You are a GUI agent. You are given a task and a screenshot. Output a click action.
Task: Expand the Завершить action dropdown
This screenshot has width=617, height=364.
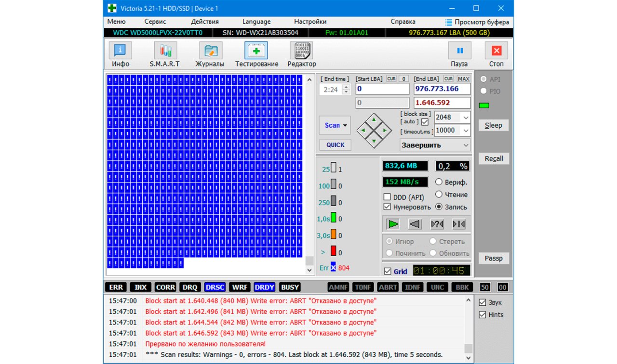point(465,145)
